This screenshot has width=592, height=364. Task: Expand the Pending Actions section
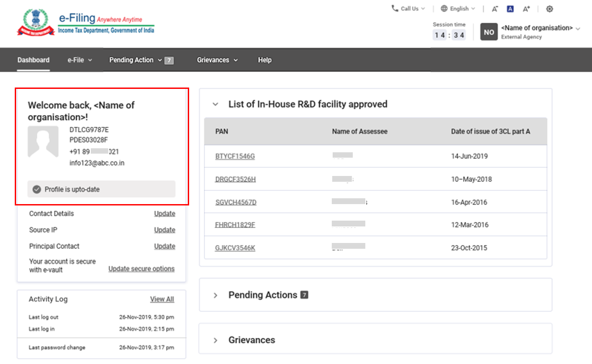click(216, 295)
